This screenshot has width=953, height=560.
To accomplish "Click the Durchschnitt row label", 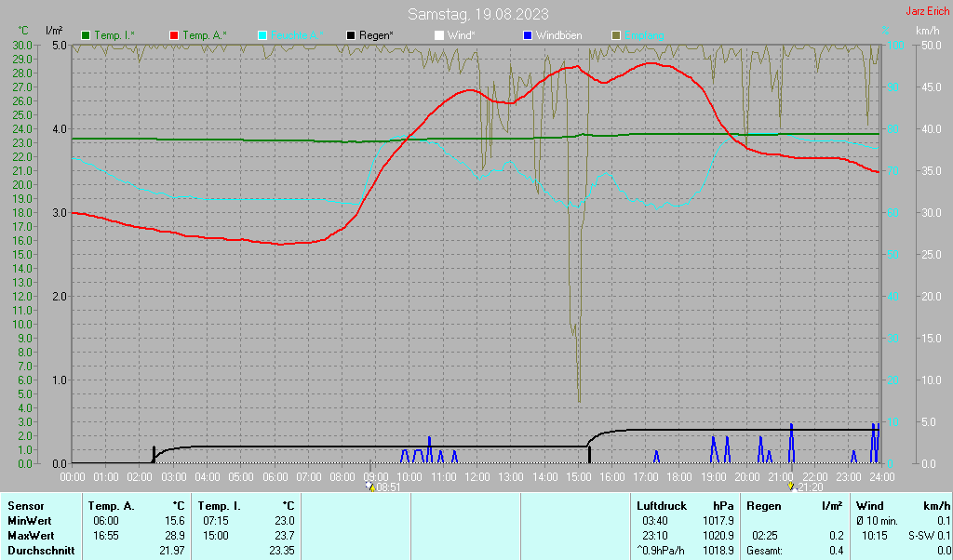I will (41, 551).
